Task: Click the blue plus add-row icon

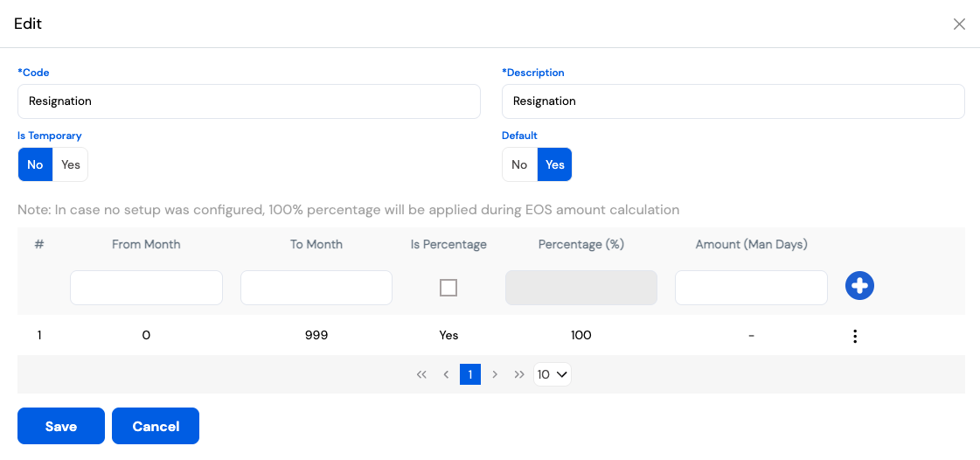Action: (859, 286)
